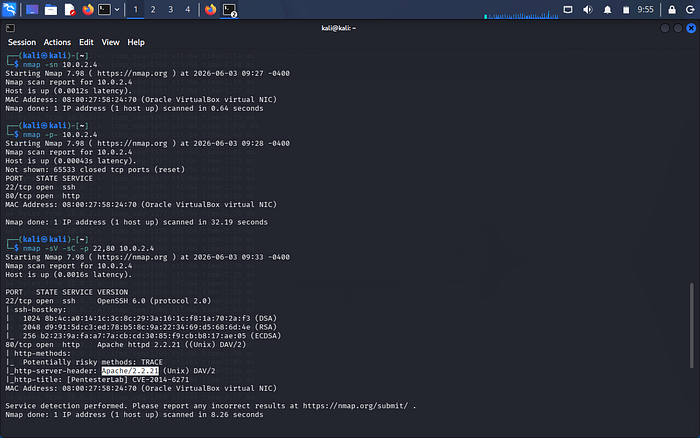The width and height of the screenshot is (700, 438).
Task: Switch to workspace 3
Action: 171,9
